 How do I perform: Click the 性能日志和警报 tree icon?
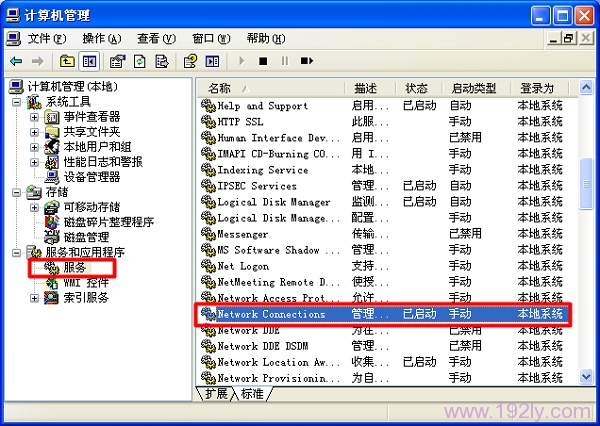[x=52, y=162]
